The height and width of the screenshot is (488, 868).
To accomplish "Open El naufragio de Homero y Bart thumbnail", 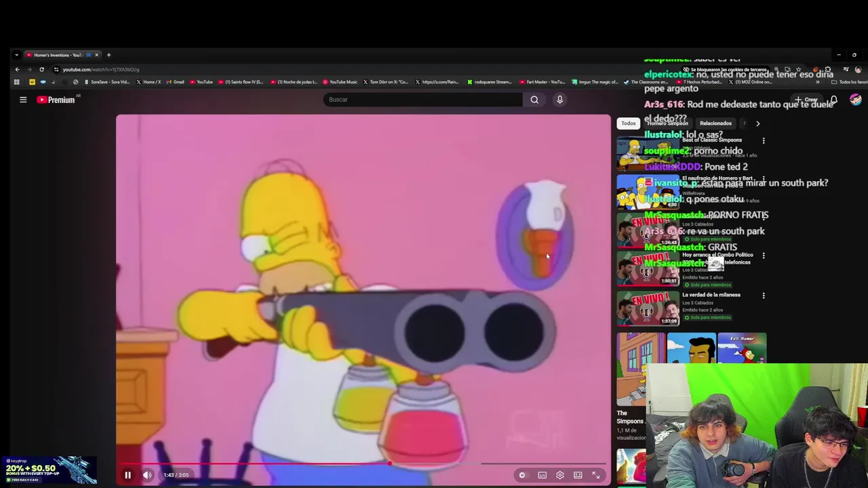I will 648,192.
